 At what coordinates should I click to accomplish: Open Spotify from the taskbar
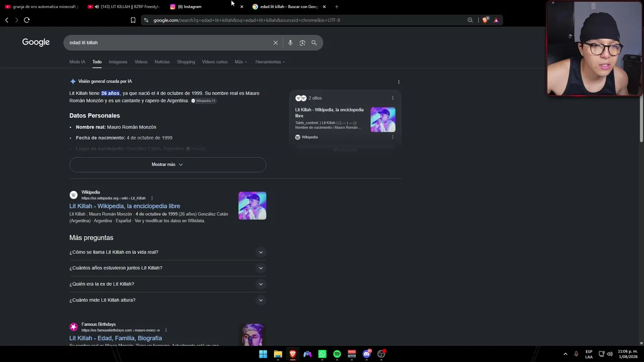tap(337, 354)
